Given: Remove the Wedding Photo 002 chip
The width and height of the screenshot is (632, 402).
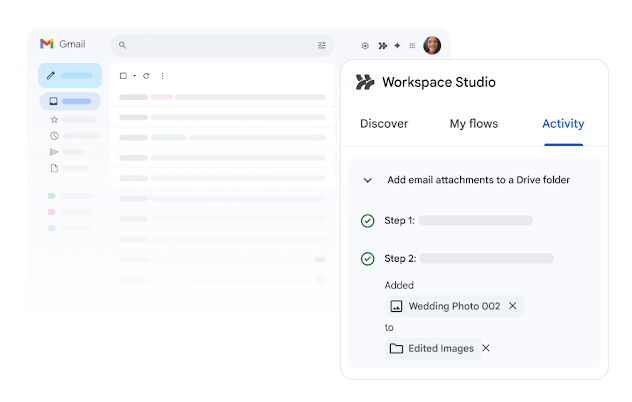Looking at the screenshot, I should click(x=513, y=306).
